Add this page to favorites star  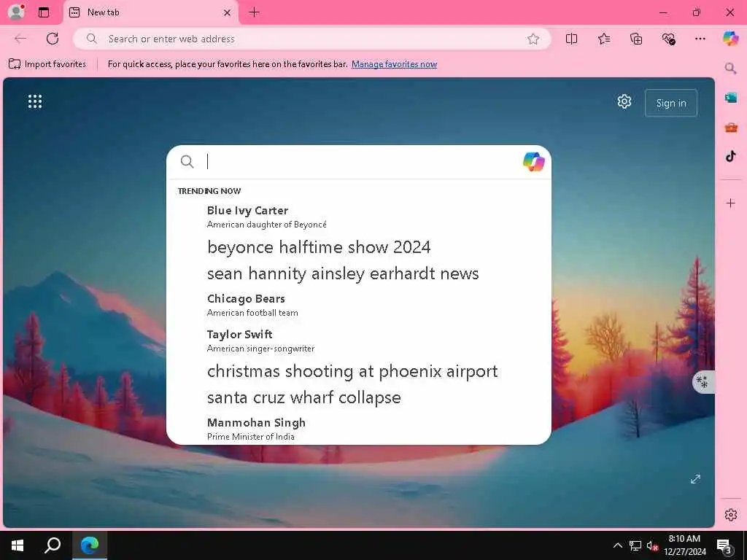point(533,39)
